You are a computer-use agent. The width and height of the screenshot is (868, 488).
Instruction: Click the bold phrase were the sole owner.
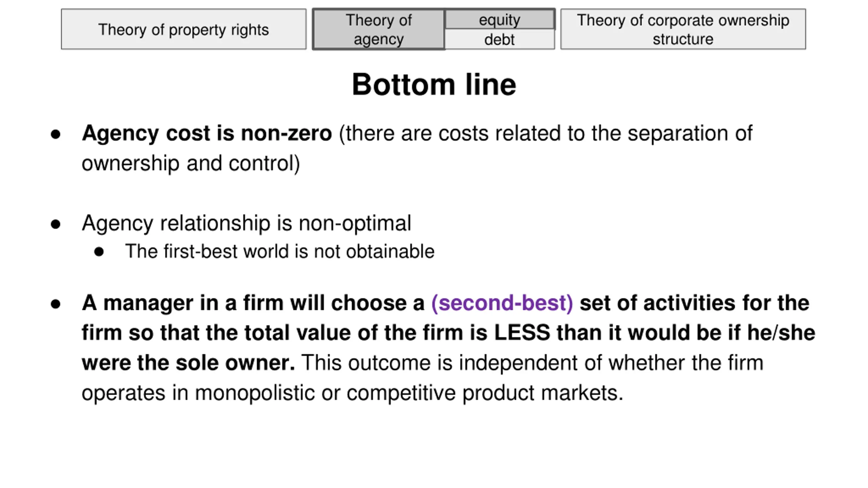188,363
